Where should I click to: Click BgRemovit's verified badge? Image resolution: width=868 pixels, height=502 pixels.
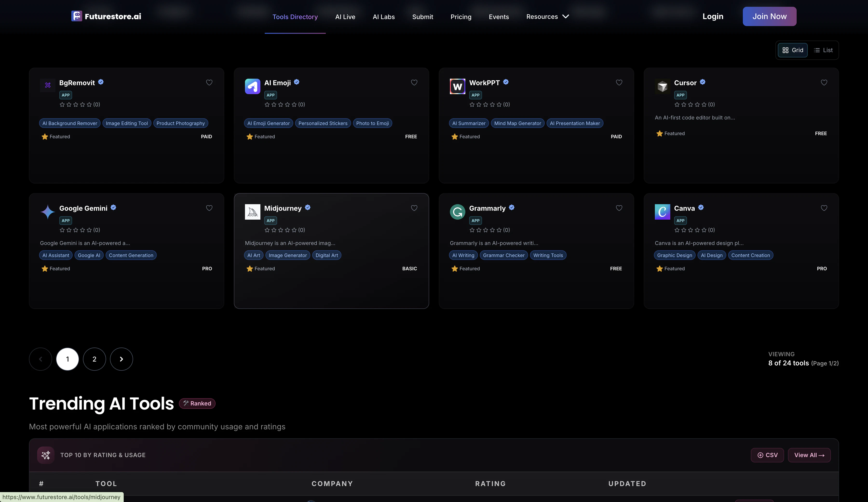101,82
